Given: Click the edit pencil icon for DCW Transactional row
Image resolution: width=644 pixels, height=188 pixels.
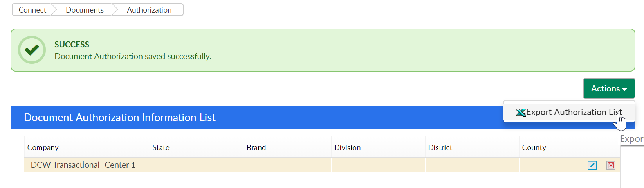Looking at the screenshot, I should 592,165.
